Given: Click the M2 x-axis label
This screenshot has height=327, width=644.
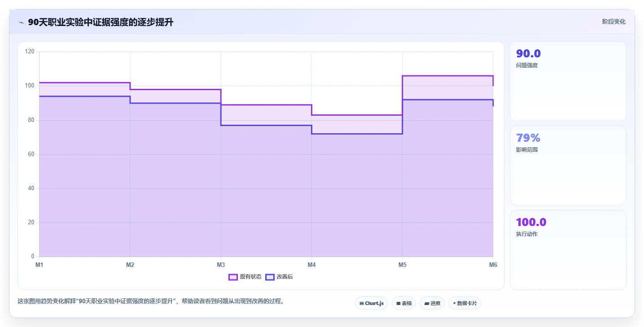Looking at the screenshot, I should coord(130,265).
